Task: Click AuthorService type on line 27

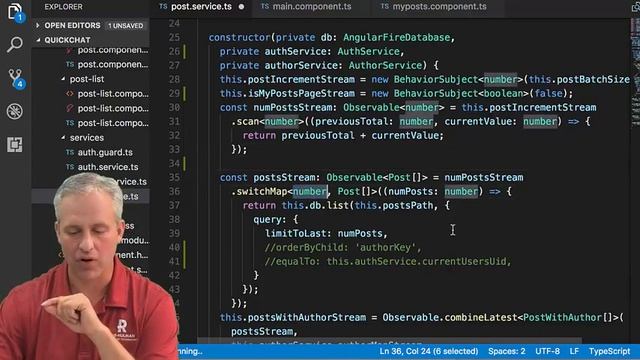Action: click(385, 65)
